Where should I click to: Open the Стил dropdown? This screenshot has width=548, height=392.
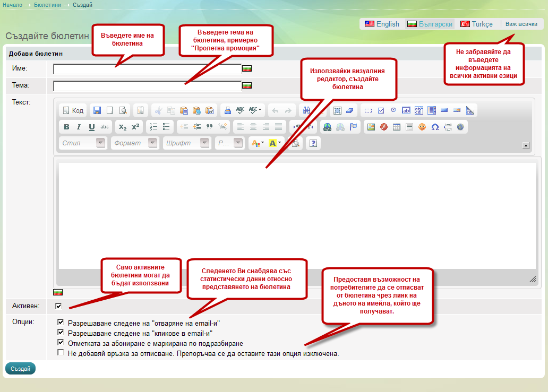(x=82, y=143)
